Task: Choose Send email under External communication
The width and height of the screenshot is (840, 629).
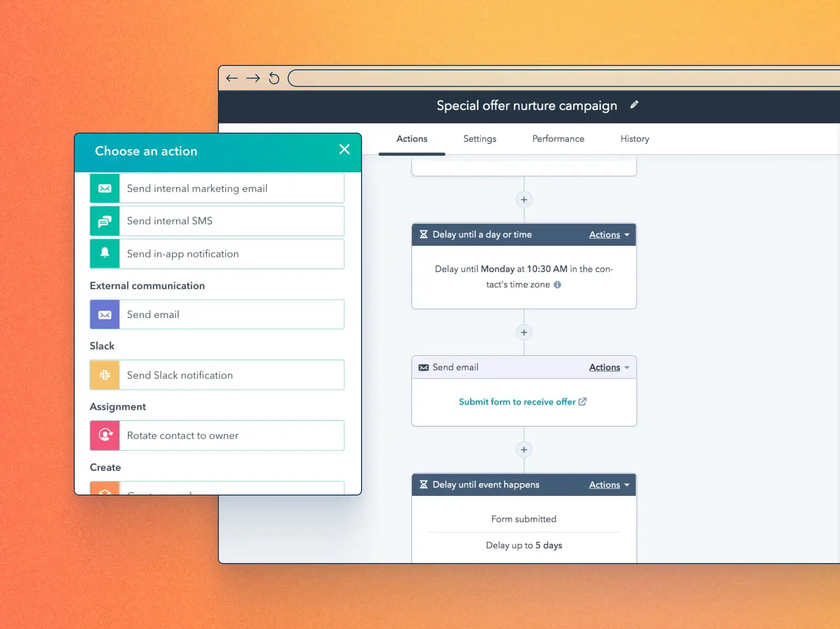Action: (217, 314)
